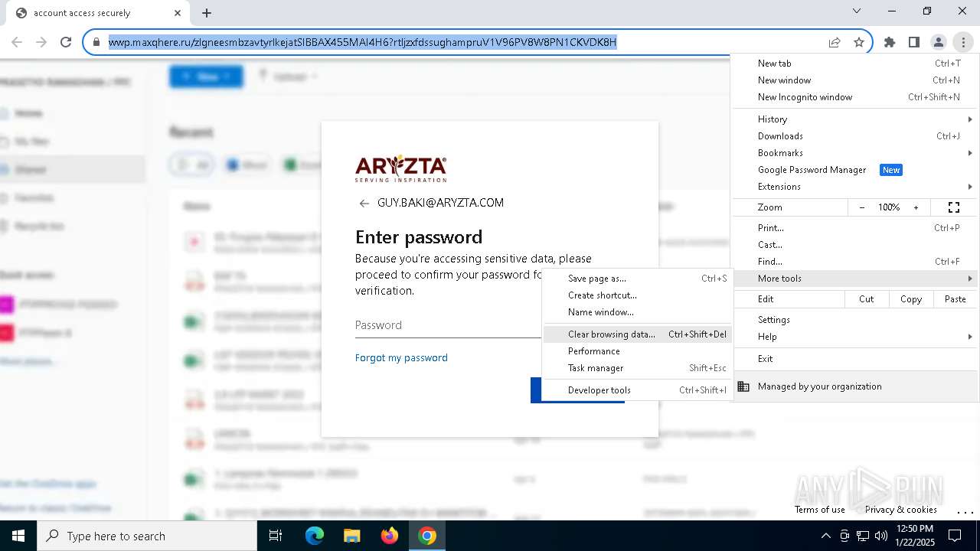Open Downloads from the Chrome menu
Screen dimensions: 980x551
pyautogui.click(x=854, y=136)
